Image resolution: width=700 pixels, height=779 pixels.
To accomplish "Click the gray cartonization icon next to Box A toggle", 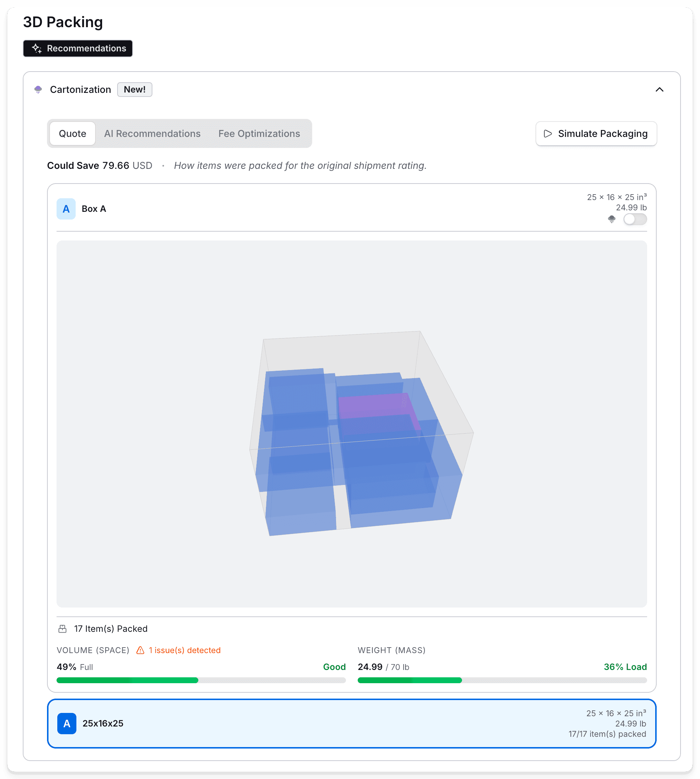I will coord(611,220).
